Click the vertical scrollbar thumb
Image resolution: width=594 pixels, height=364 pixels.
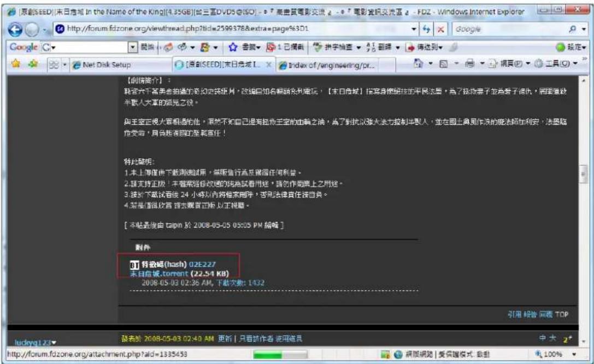click(x=583, y=174)
